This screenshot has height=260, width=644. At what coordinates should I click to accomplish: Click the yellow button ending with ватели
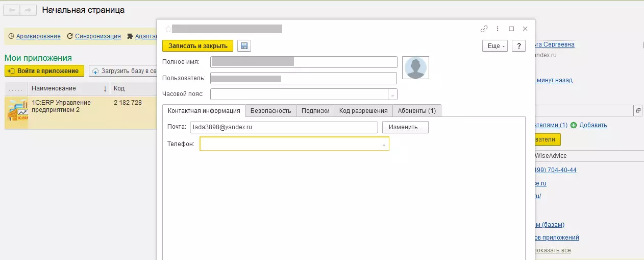548,139
